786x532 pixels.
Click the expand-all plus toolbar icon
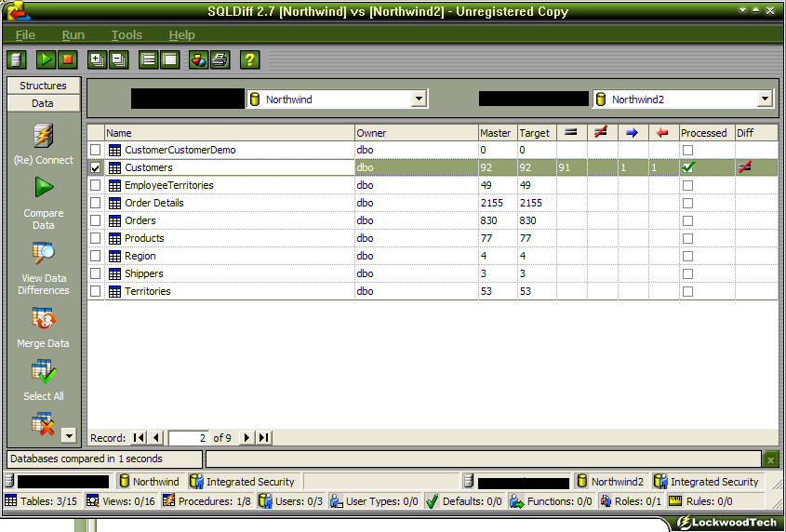point(98,60)
